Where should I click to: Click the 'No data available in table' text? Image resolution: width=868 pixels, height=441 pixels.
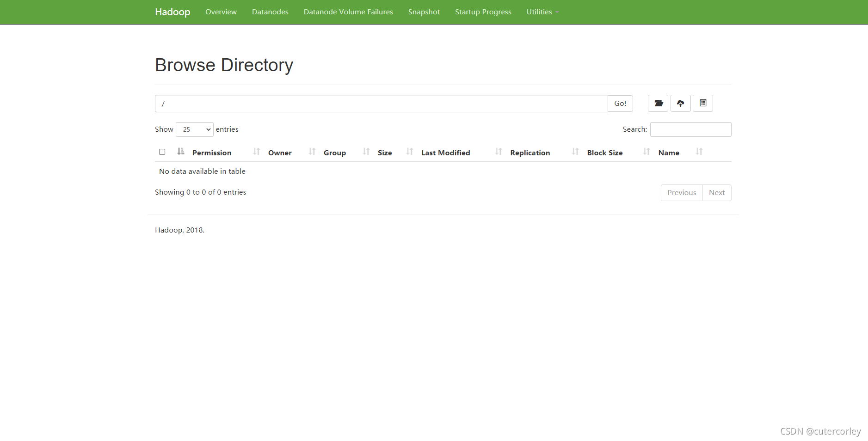tap(202, 171)
